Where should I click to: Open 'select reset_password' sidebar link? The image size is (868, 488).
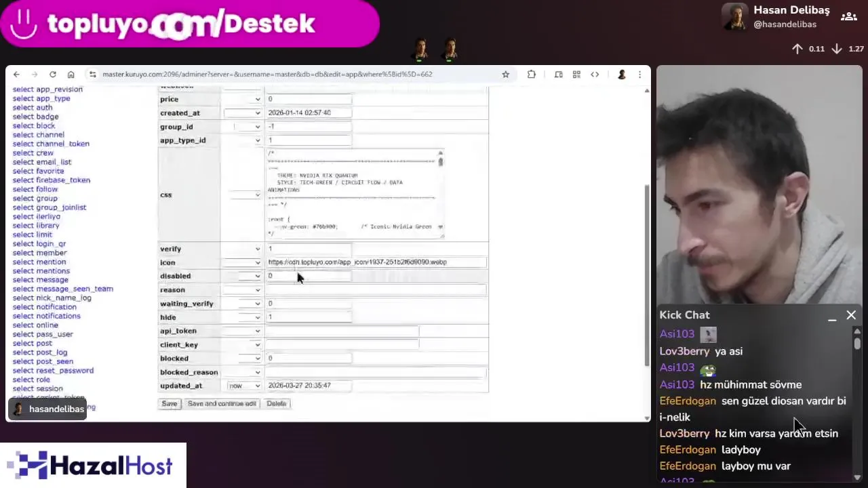click(53, 371)
